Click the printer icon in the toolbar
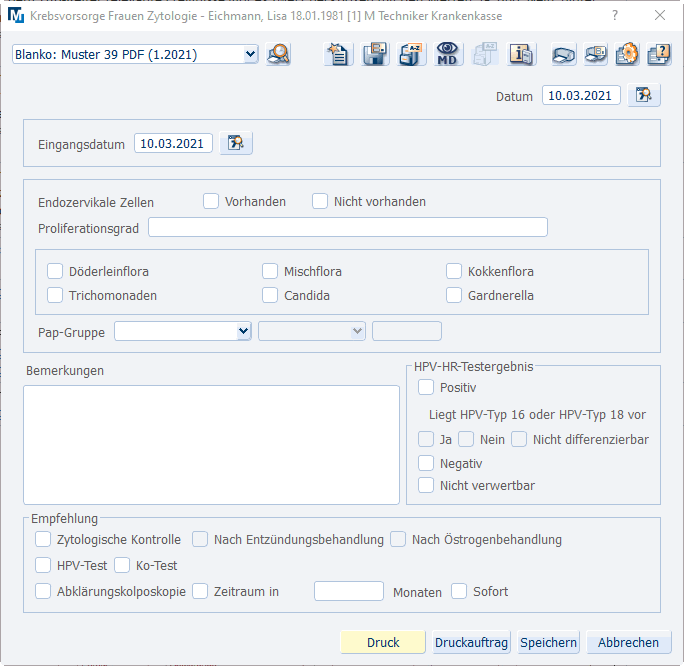The width and height of the screenshot is (684, 666). (563, 55)
